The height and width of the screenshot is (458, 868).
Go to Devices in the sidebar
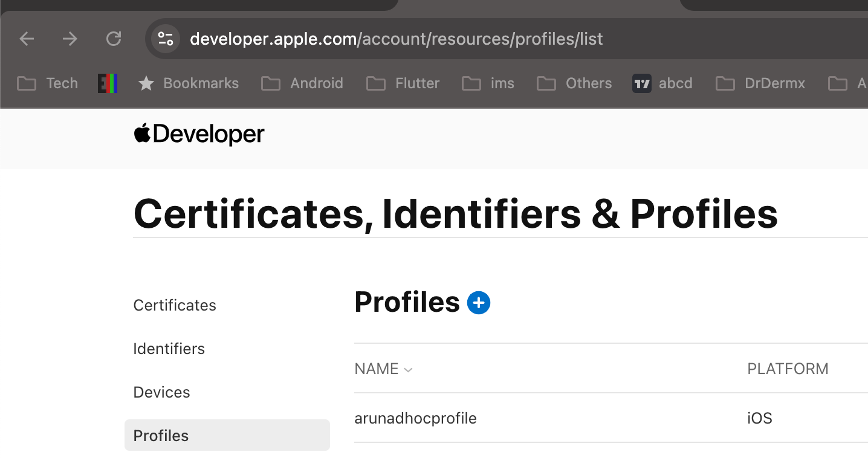pos(162,392)
